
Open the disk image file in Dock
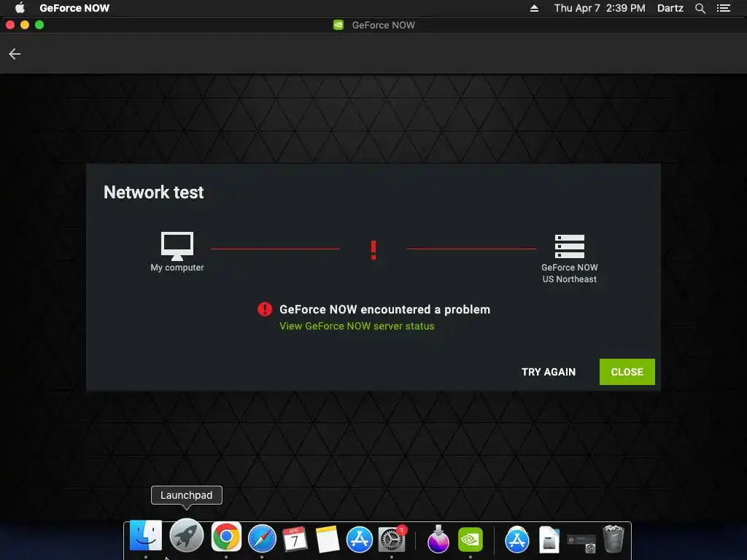pyautogui.click(x=549, y=540)
